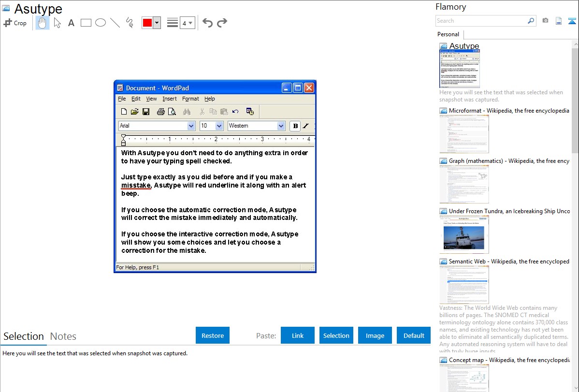This screenshot has width=579, height=392.
Task: Click the Paste Selection button
Action: [336, 335]
